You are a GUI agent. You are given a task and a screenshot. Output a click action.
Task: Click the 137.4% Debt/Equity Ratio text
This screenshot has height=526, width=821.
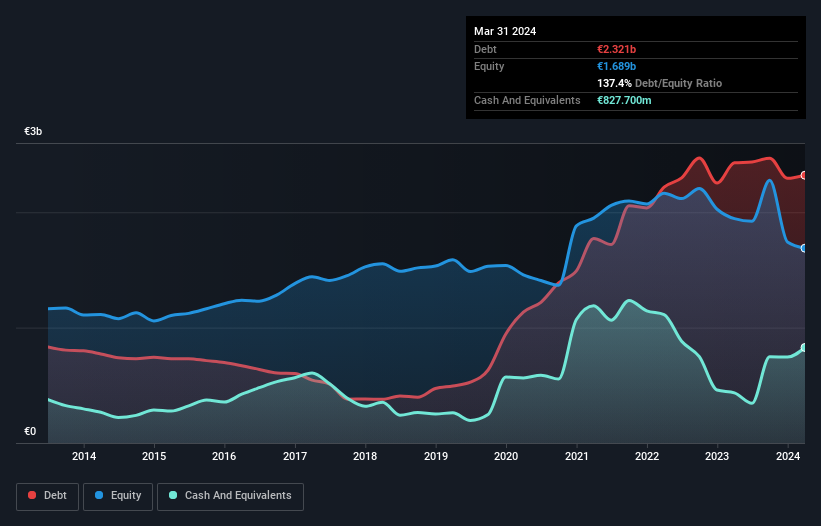pyautogui.click(x=659, y=83)
